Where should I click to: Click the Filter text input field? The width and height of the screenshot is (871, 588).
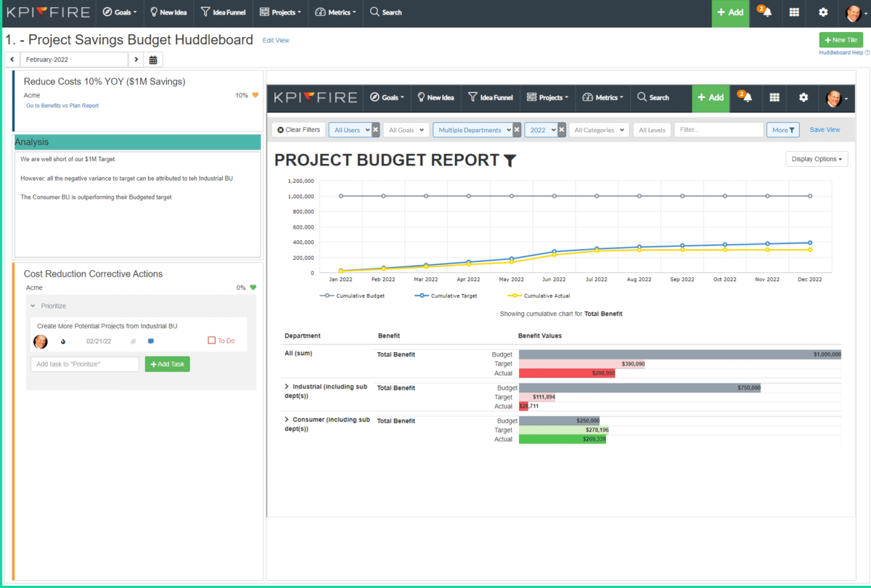(x=719, y=129)
